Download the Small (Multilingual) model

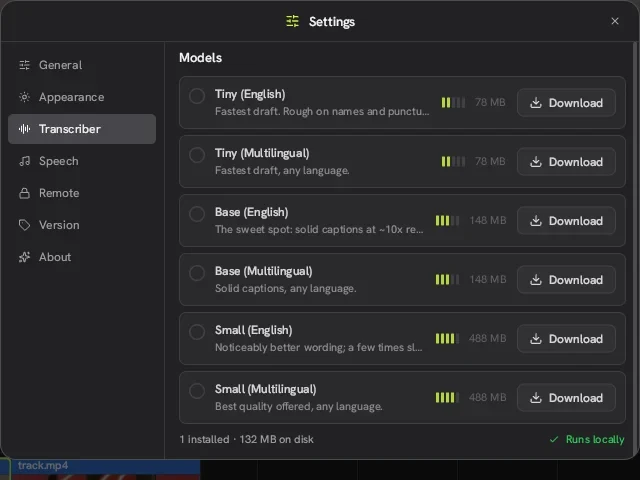point(566,398)
